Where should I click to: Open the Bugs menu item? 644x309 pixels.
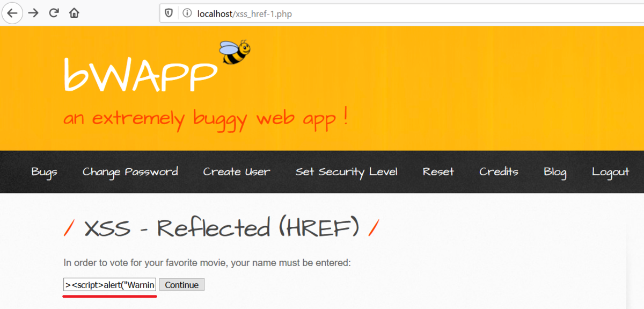click(x=44, y=172)
